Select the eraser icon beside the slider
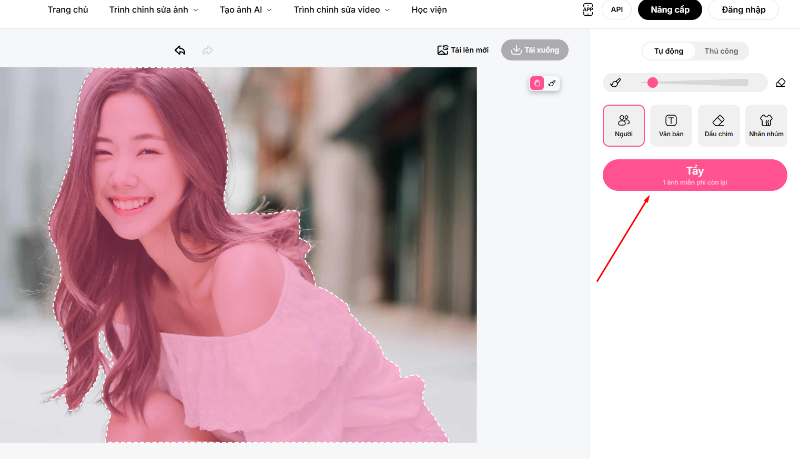This screenshot has width=800, height=459. click(781, 83)
